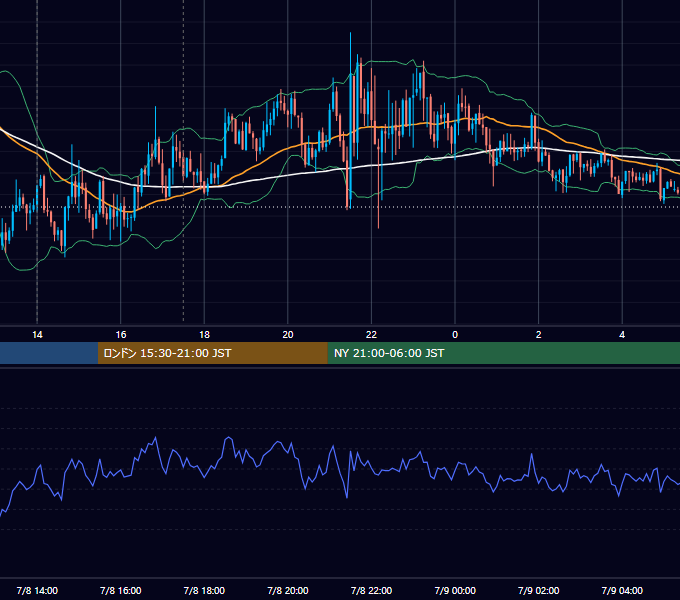
Task: Click the 14 hour axis label
Action: 37,335
